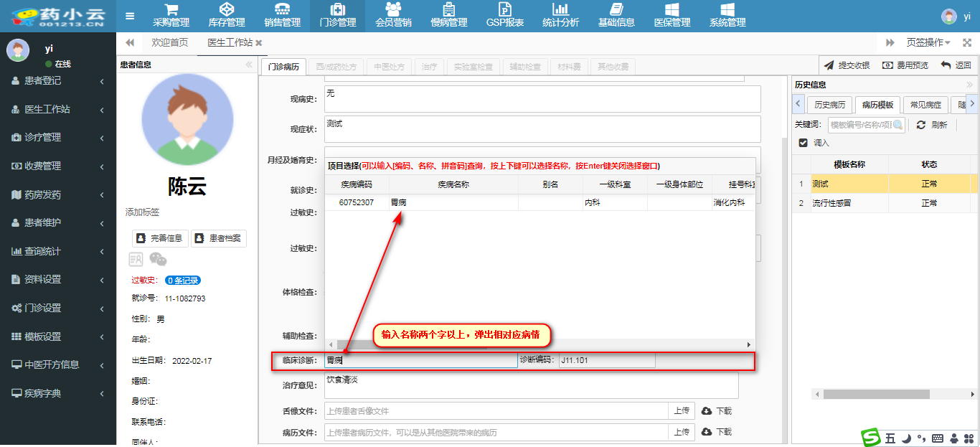Expand 患者维护 sidebar menu
980x447 pixels.
(x=58, y=222)
